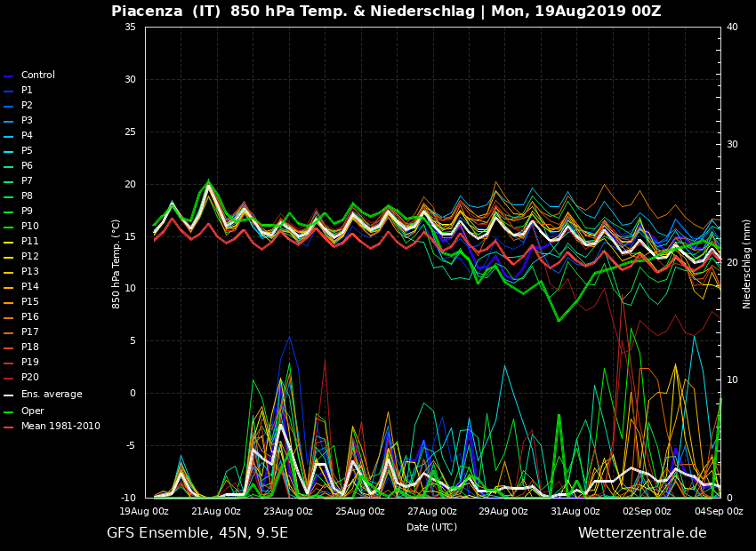Image resolution: width=756 pixels, height=551 pixels.
Task: Select the P16 legend label
Action: tap(29, 317)
